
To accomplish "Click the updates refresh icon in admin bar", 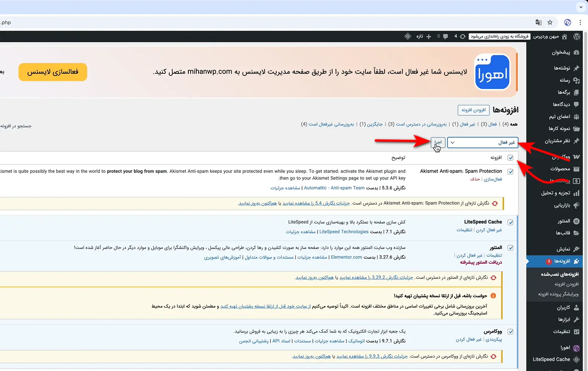I will (x=463, y=37).
